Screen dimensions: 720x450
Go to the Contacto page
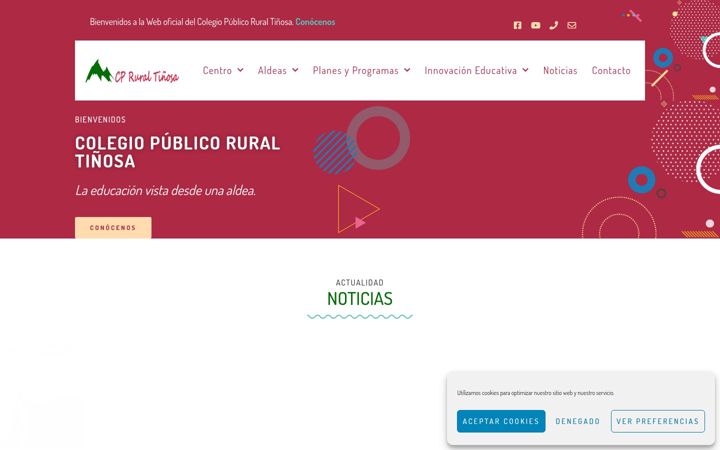611,70
